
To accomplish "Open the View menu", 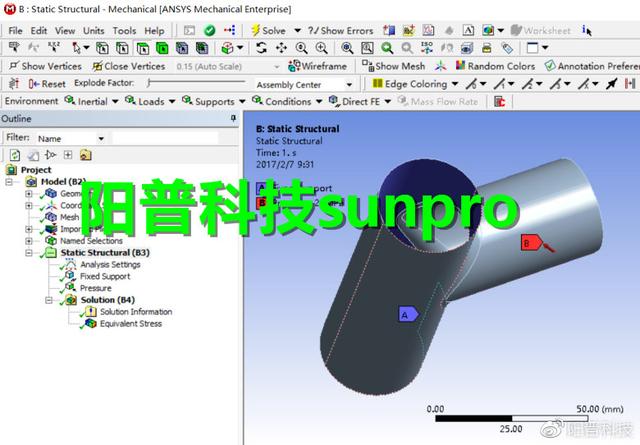I will tap(65, 31).
